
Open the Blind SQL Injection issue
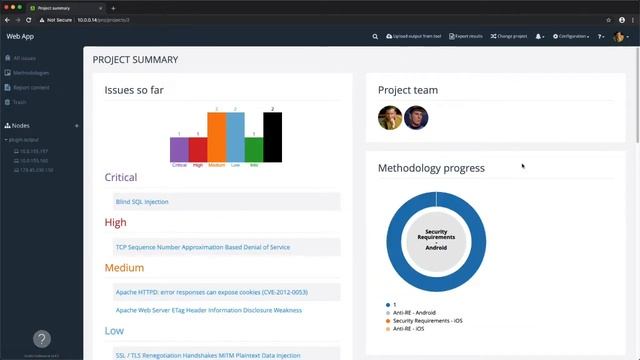tap(142, 202)
